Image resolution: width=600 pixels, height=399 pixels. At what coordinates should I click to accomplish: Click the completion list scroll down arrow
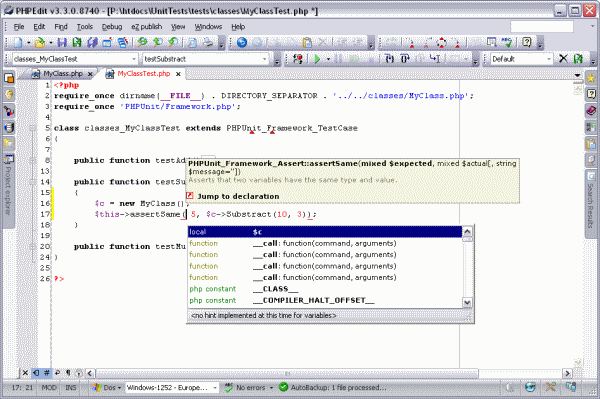pos(467,303)
